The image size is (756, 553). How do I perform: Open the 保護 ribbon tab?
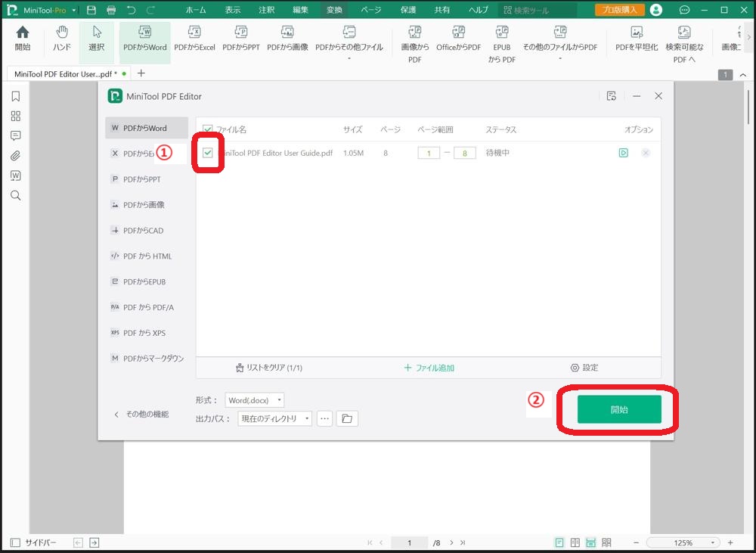[x=408, y=10]
